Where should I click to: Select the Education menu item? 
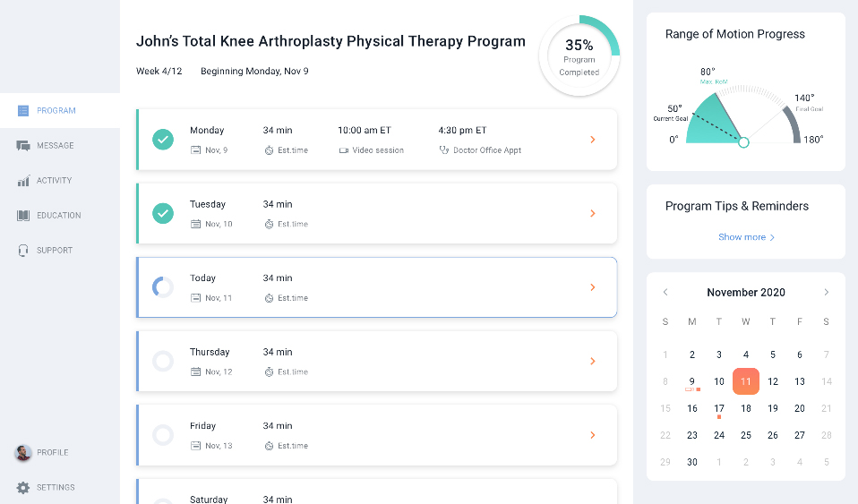(58, 216)
